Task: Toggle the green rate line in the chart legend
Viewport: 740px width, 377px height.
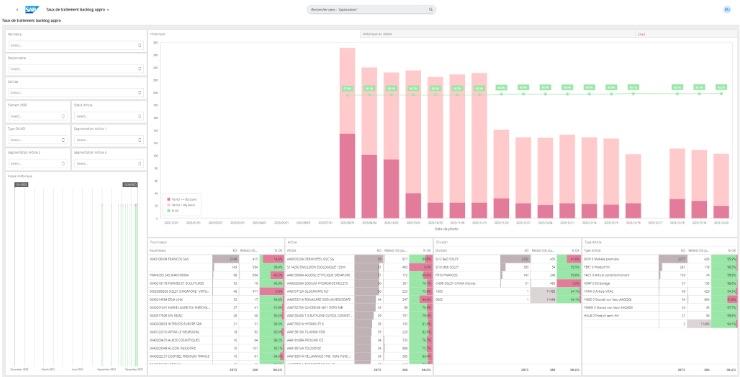Action: tap(173, 210)
